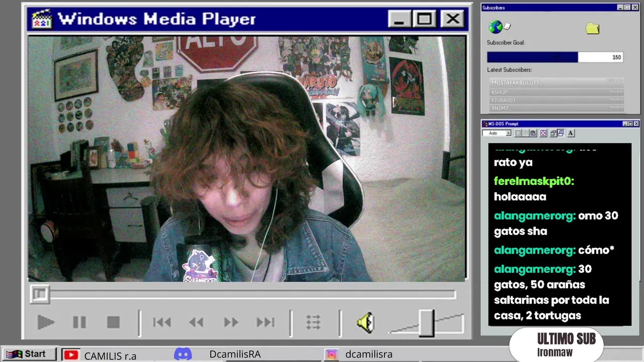Close the Windows Media Player window
The image size is (644, 362).
coord(452,19)
